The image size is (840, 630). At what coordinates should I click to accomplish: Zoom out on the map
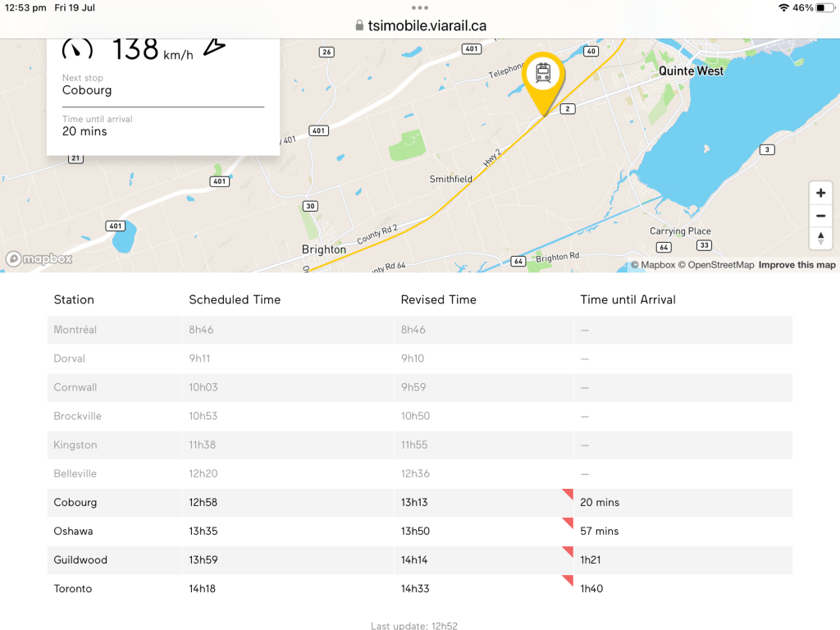click(x=820, y=216)
